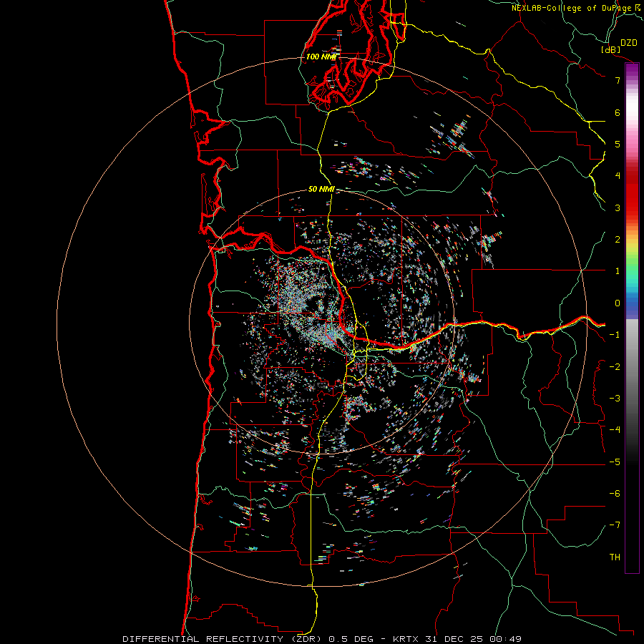Viewport: 644px width, 644px height.
Task: Click the colorbar value 4 label
Action: click(x=618, y=176)
